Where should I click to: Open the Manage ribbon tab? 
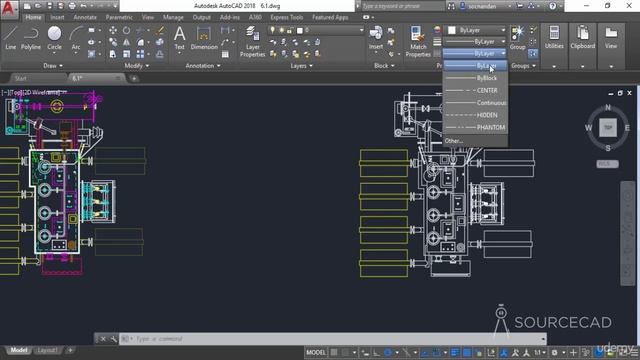tap(173, 18)
